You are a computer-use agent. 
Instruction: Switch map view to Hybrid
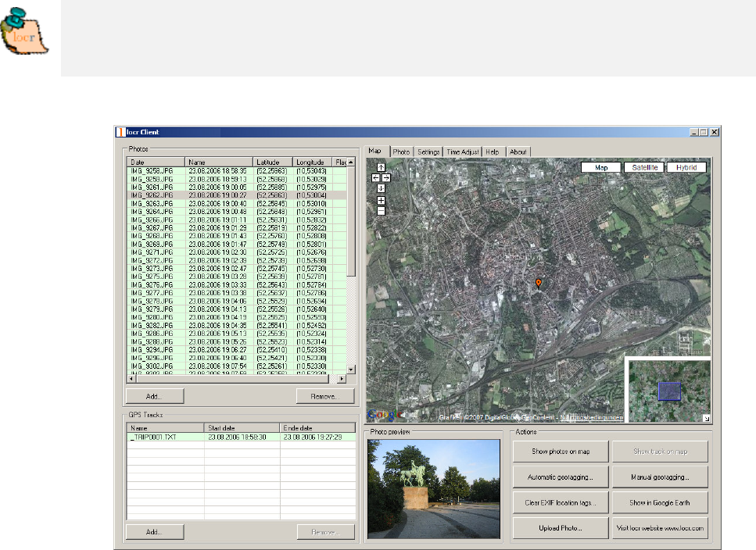click(x=686, y=167)
